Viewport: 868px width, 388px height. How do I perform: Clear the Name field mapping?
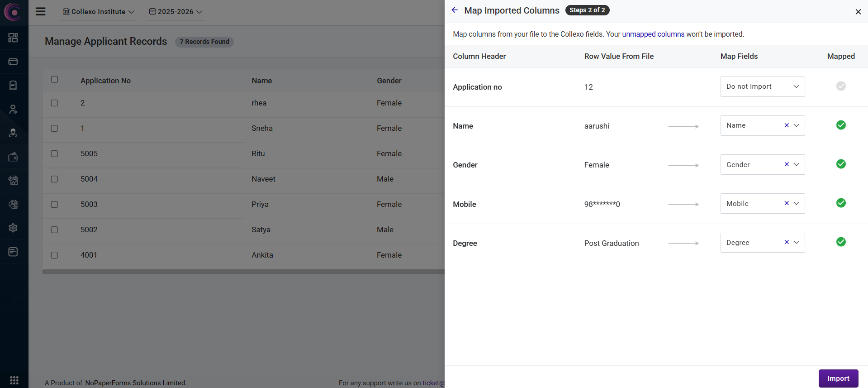[x=787, y=125]
